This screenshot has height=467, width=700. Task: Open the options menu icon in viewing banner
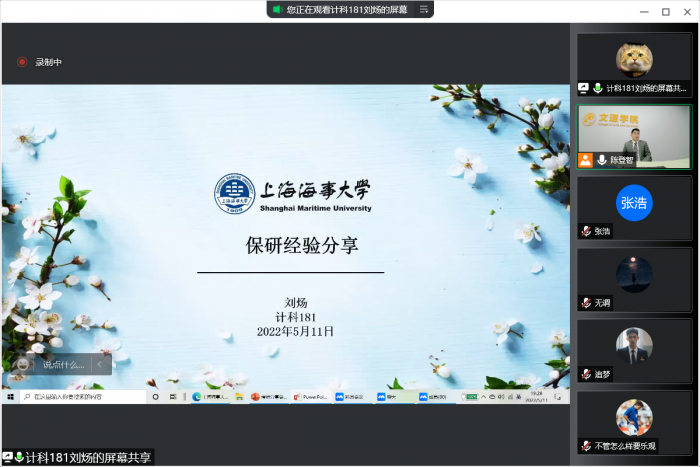tap(424, 9)
